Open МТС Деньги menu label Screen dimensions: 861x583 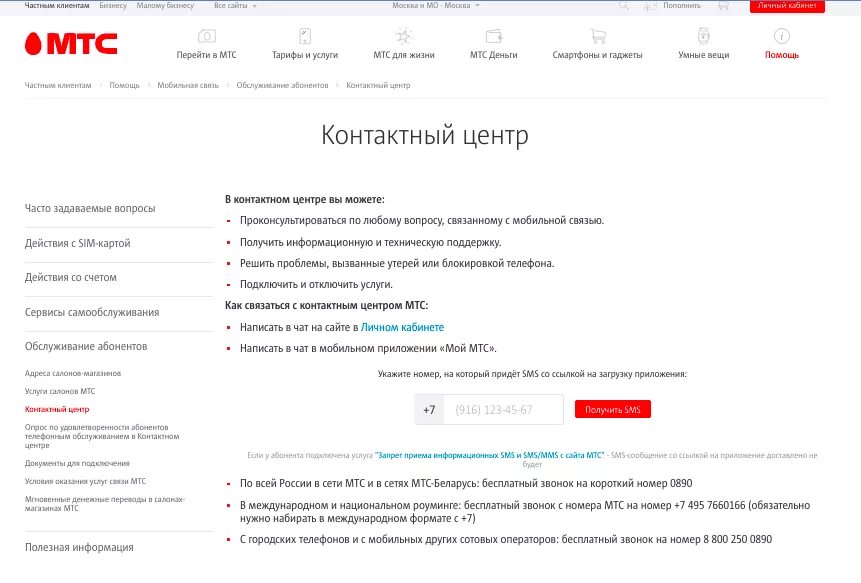pyautogui.click(x=494, y=55)
